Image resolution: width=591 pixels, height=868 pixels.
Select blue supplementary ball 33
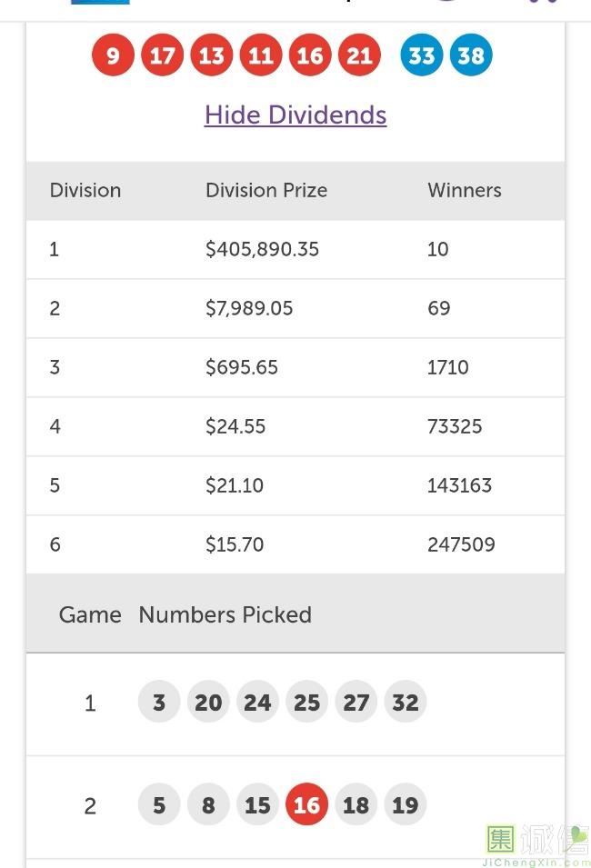click(x=422, y=56)
